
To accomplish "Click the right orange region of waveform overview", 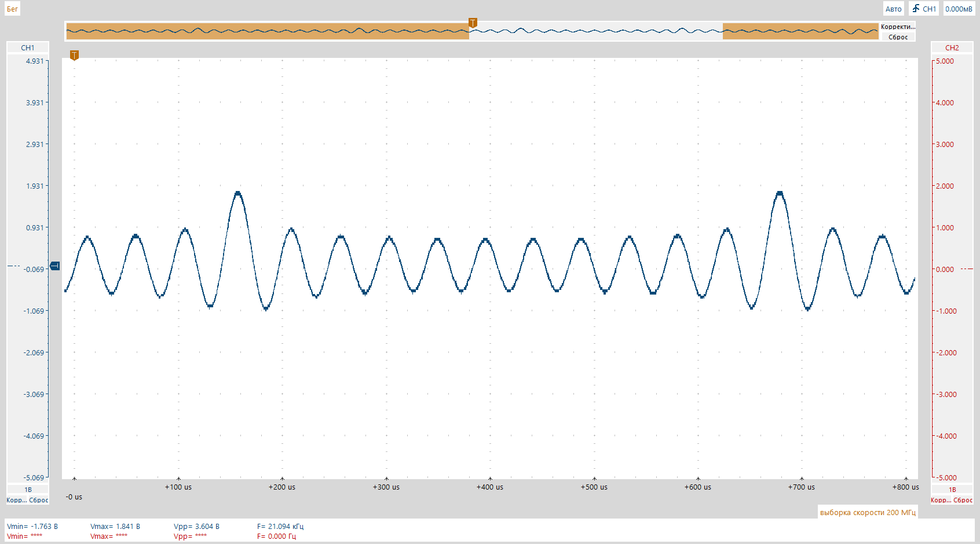I will pyautogui.click(x=800, y=31).
